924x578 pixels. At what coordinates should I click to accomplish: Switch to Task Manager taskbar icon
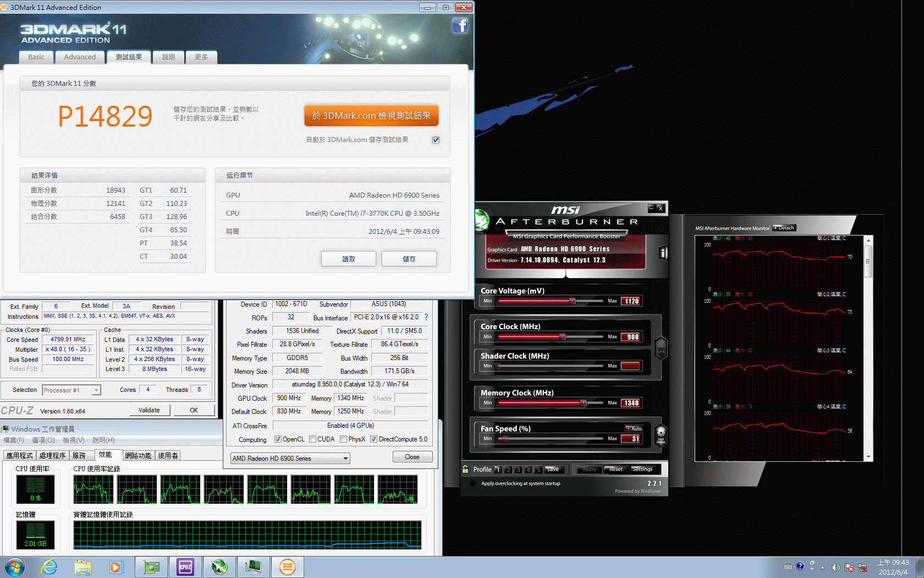tap(254, 567)
